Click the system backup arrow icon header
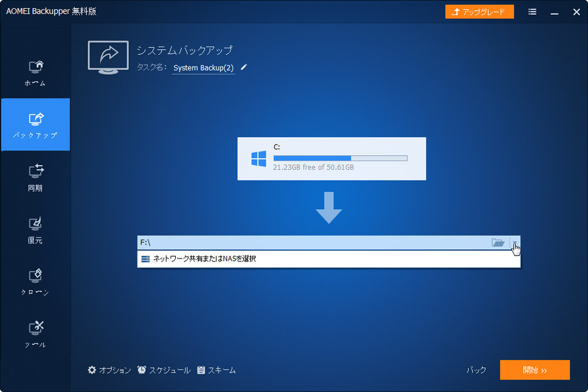The image size is (588, 392). click(x=108, y=56)
